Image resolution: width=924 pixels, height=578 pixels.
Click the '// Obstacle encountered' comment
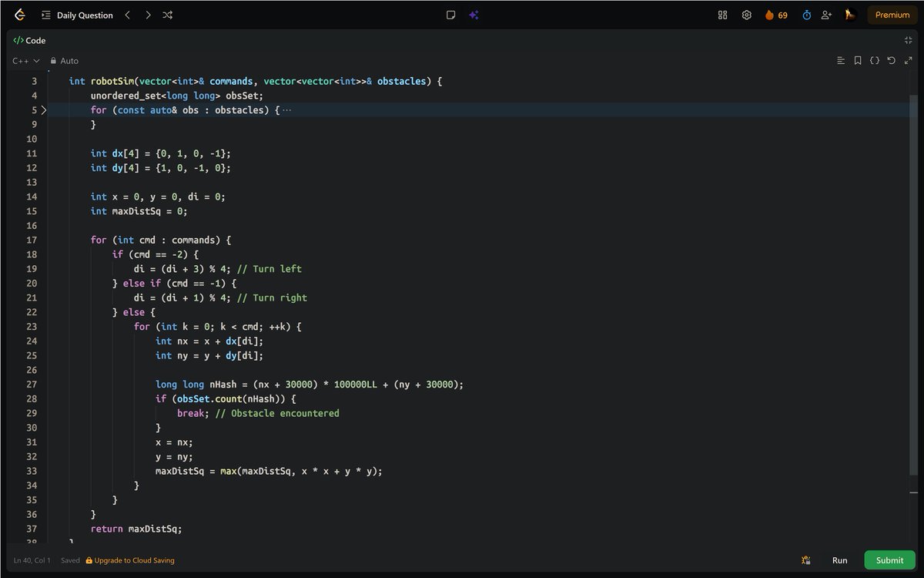click(x=277, y=413)
